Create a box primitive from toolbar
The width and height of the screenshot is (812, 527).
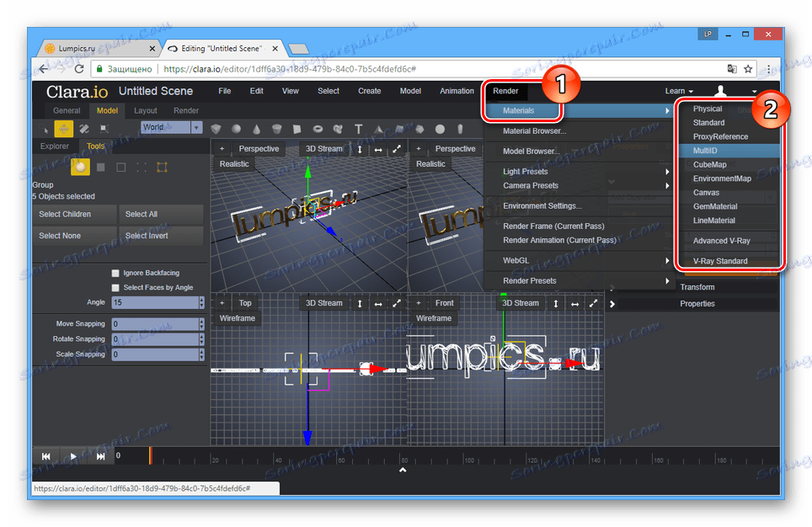click(216, 129)
